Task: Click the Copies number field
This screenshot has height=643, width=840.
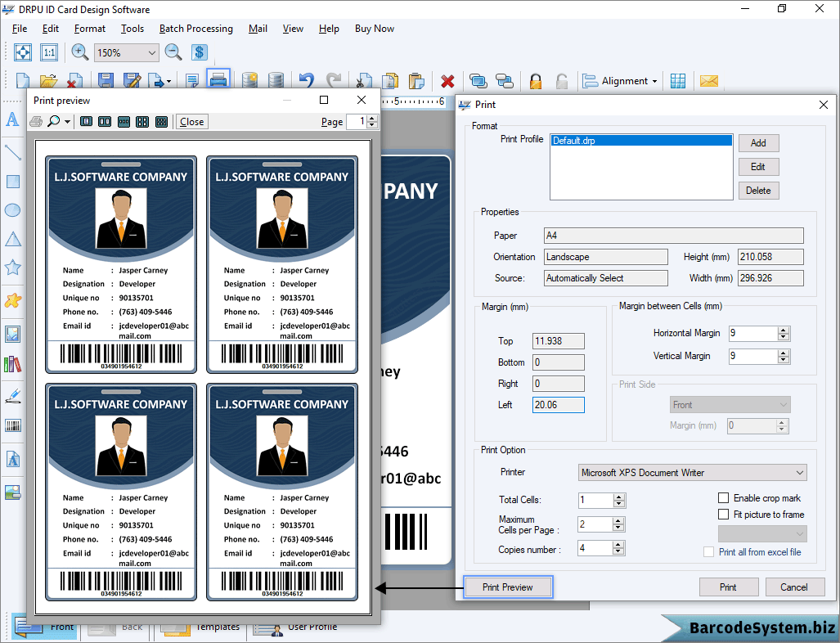Action: pos(595,548)
